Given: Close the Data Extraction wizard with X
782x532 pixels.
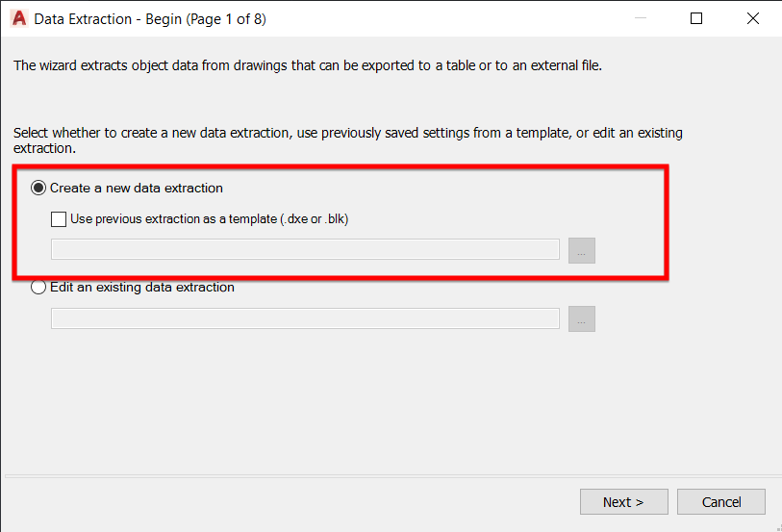Looking at the screenshot, I should (x=752, y=18).
